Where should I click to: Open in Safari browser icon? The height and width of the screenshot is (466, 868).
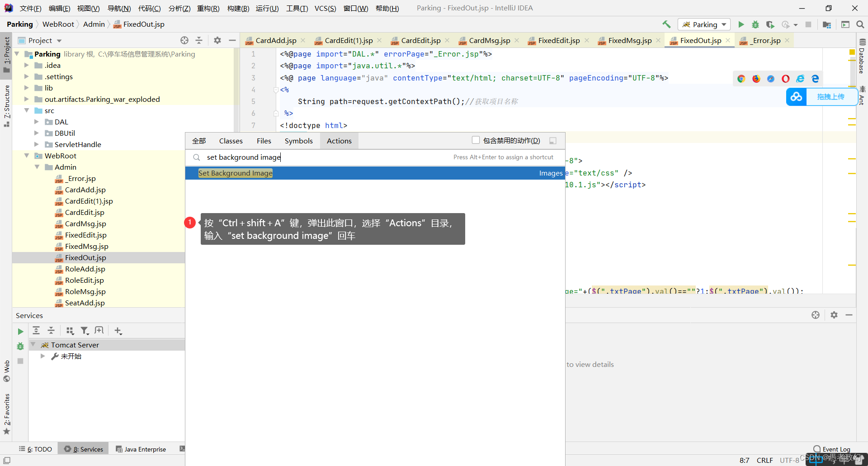[x=771, y=79]
